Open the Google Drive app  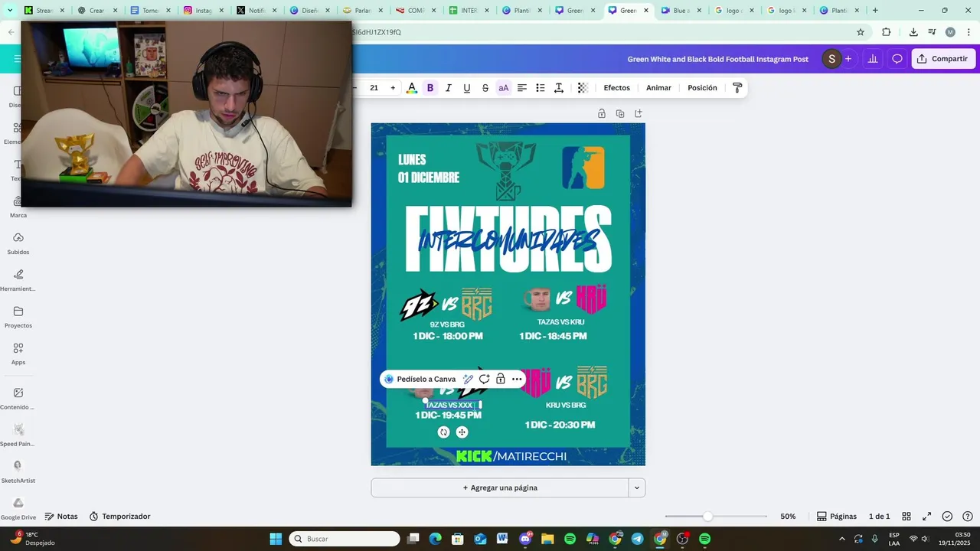[18, 508]
